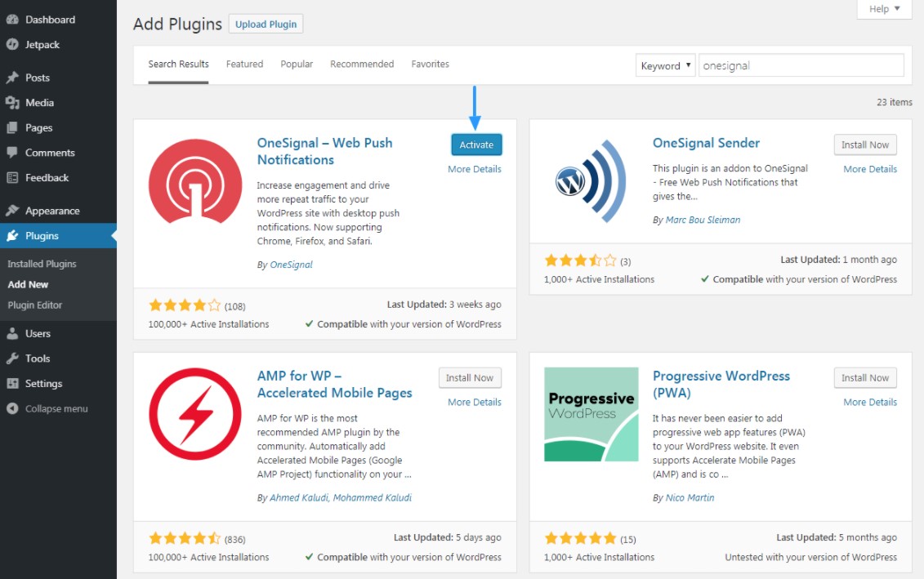Click the plugin search input field
This screenshot has width=924, height=579.
point(801,66)
